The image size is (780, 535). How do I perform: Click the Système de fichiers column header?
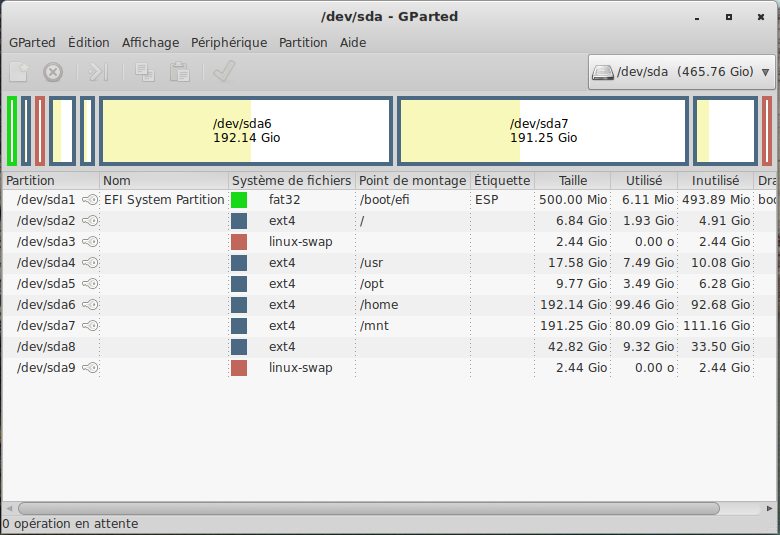(x=292, y=181)
